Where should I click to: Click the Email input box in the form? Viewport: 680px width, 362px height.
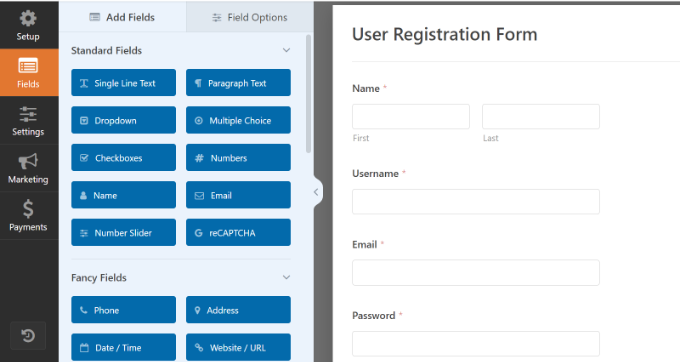click(476, 273)
